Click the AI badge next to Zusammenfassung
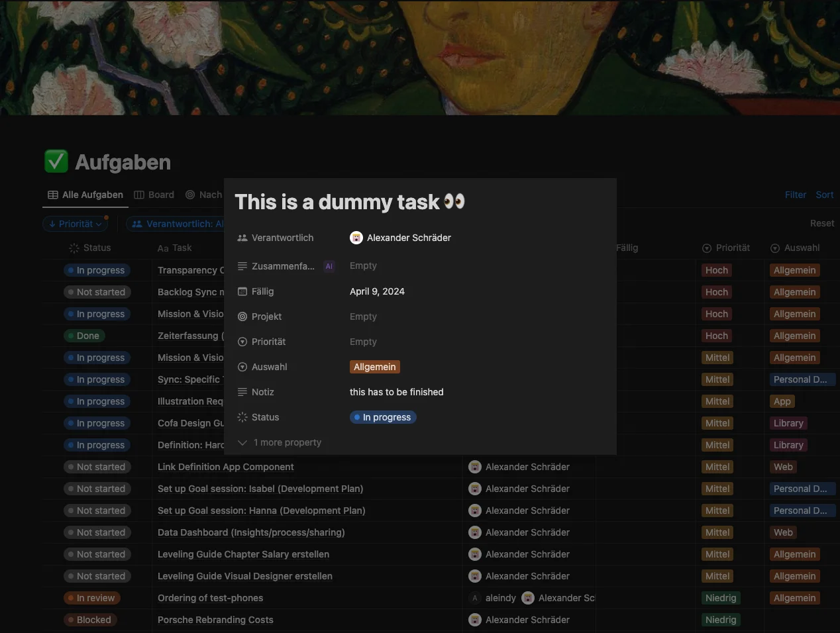 (329, 266)
